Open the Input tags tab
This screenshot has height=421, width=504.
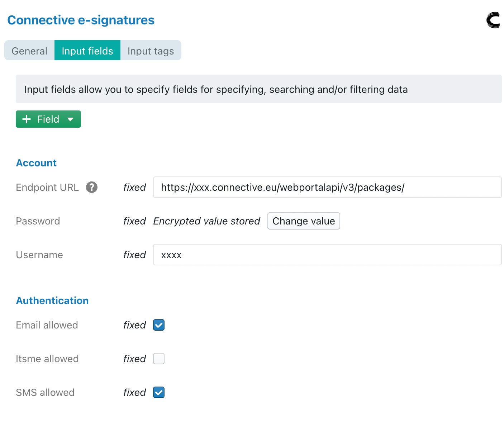151,51
